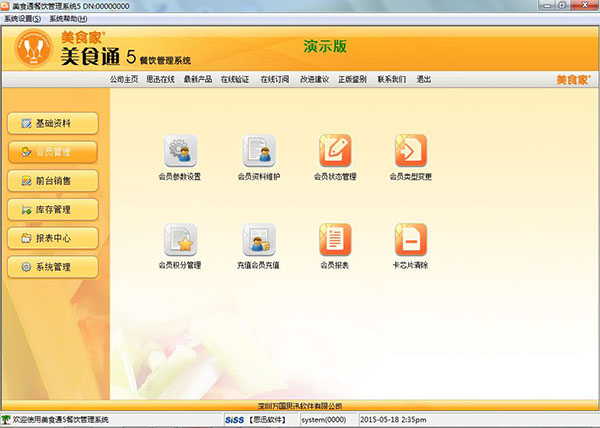Viewport: 600px width, 428px height.
Task: Open the 会员报表 icon
Action: (x=335, y=239)
